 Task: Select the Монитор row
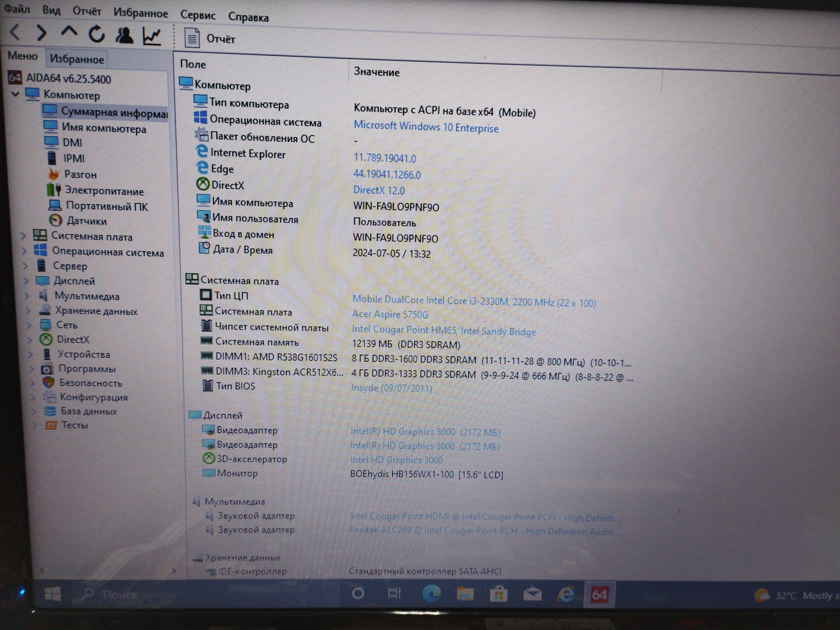(353, 474)
